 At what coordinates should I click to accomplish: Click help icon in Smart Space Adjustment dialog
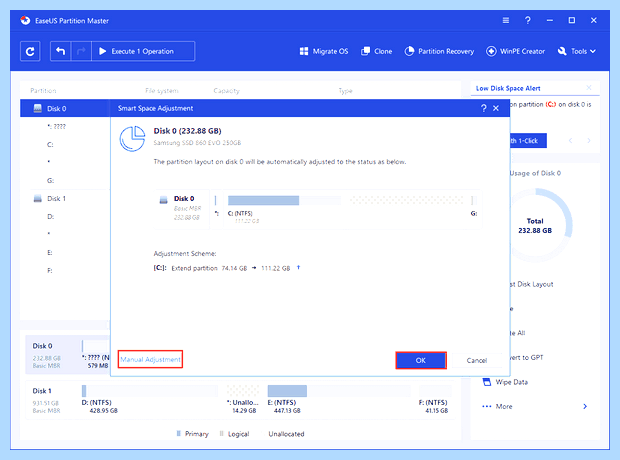point(484,108)
